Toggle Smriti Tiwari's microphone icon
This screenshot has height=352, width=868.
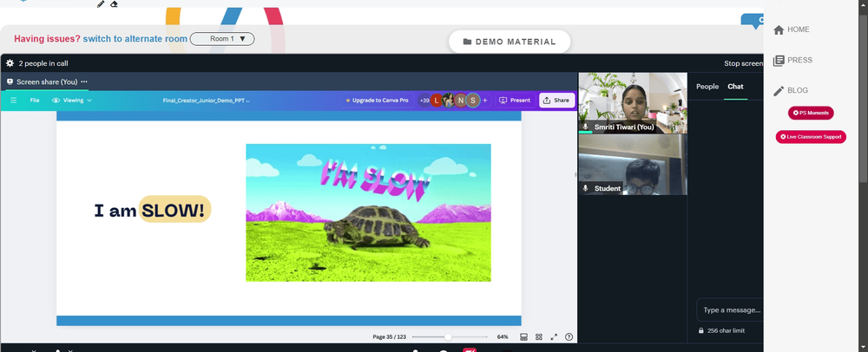tap(585, 127)
